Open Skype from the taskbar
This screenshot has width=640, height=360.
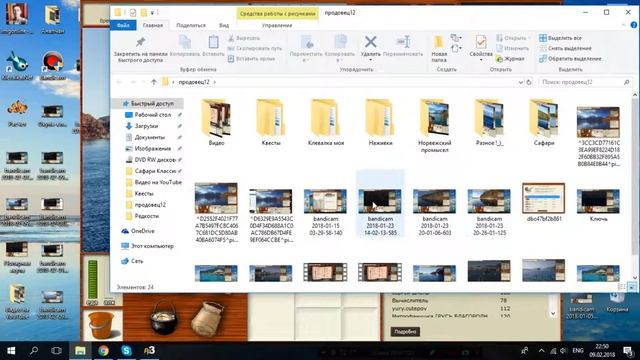[x=126, y=351]
